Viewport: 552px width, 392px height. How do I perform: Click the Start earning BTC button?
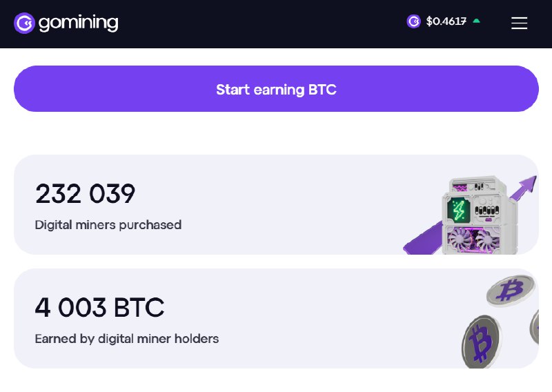coord(276,89)
